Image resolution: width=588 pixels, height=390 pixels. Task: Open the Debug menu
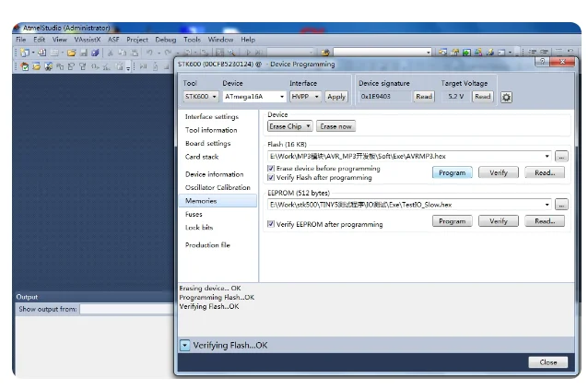point(165,40)
